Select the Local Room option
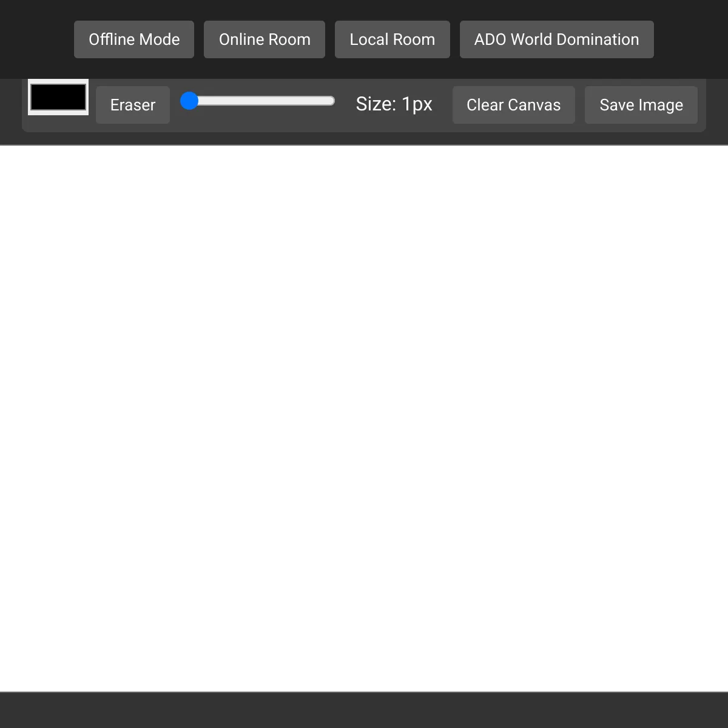 pyautogui.click(x=393, y=39)
